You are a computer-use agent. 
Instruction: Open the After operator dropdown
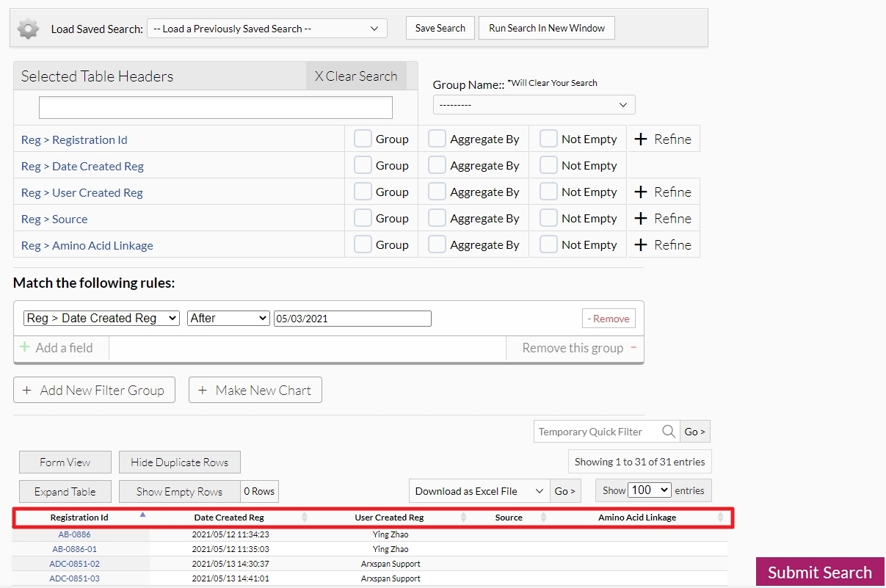228,319
